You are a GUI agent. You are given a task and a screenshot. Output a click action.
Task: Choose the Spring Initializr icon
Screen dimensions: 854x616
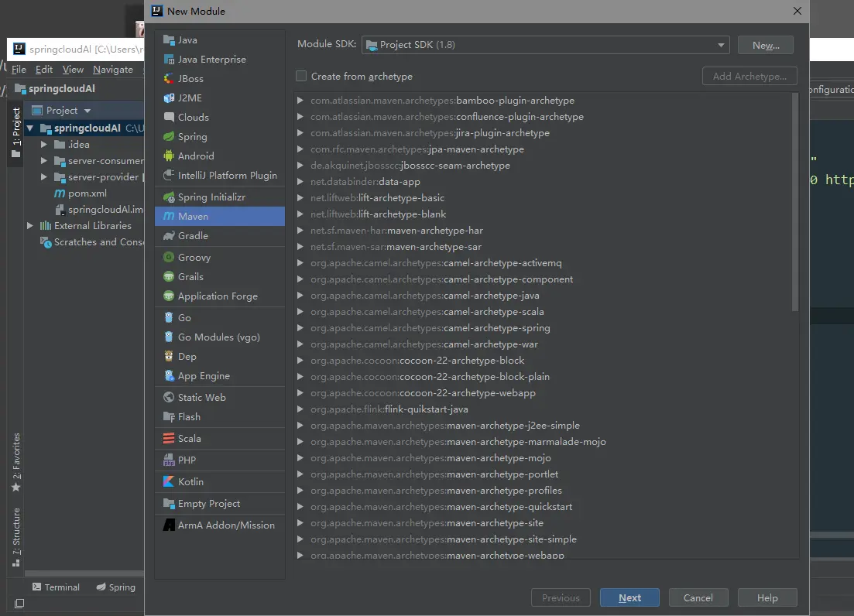point(169,197)
